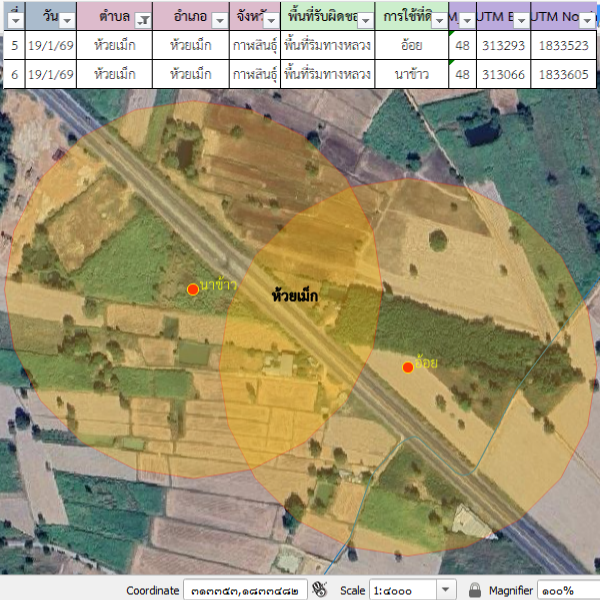Open the filter dropdown on อำเภอ column
This screenshot has width=600, height=600.
click(x=219, y=21)
